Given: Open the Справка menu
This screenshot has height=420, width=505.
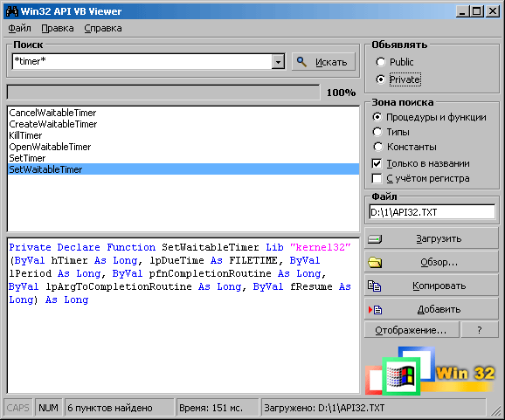Looking at the screenshot, I should [103, 28].
